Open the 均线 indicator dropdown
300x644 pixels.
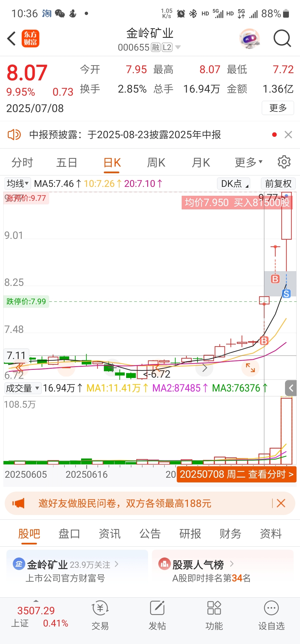click(x=17, y=184)
